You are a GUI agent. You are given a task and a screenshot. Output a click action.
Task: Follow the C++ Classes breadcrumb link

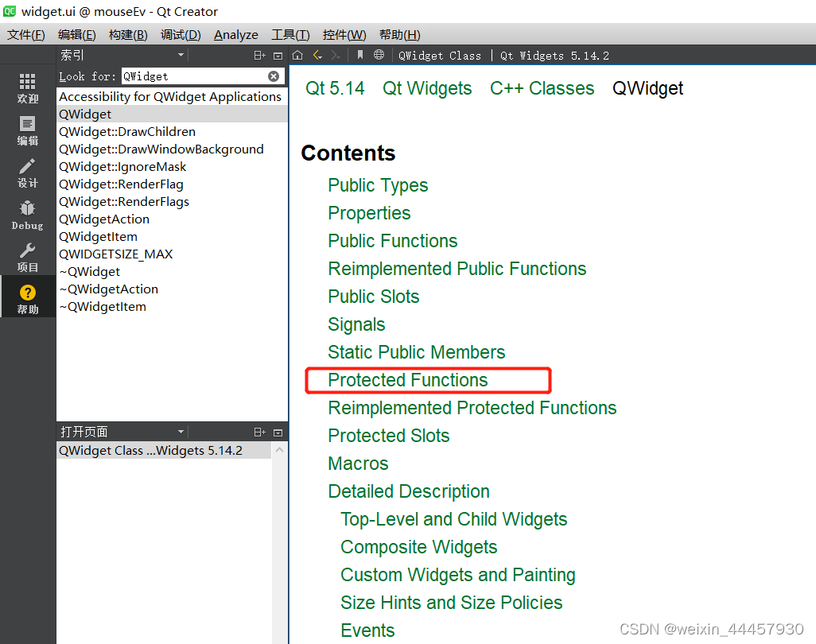[x=542, y=88]
